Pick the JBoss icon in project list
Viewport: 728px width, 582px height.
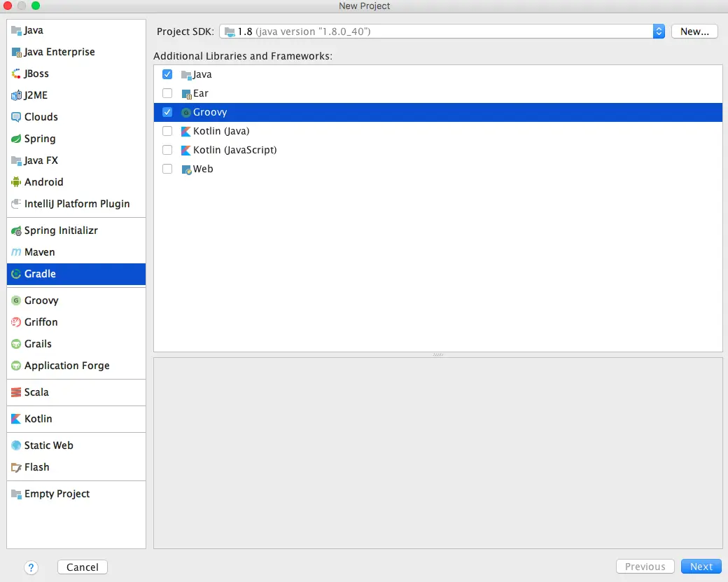[16, 74]
